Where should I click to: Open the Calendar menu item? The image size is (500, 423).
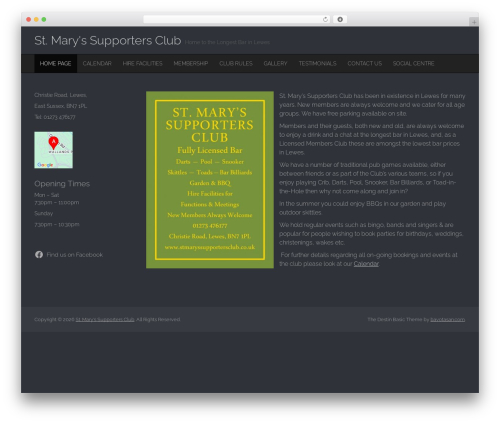97,63
